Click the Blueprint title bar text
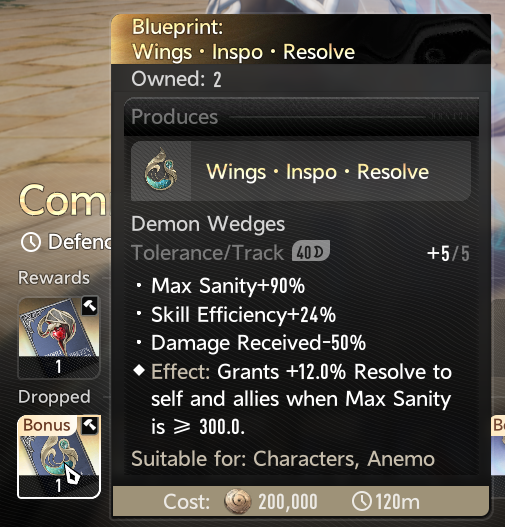 (x=243, y=39)
